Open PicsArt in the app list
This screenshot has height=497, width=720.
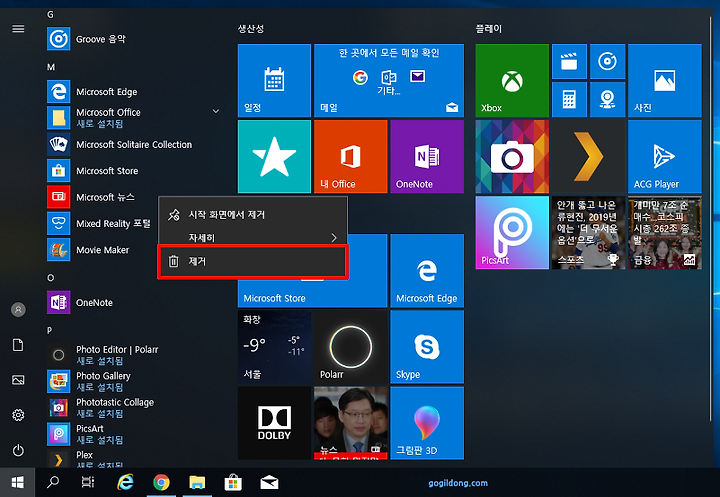(x=133, y=434)
